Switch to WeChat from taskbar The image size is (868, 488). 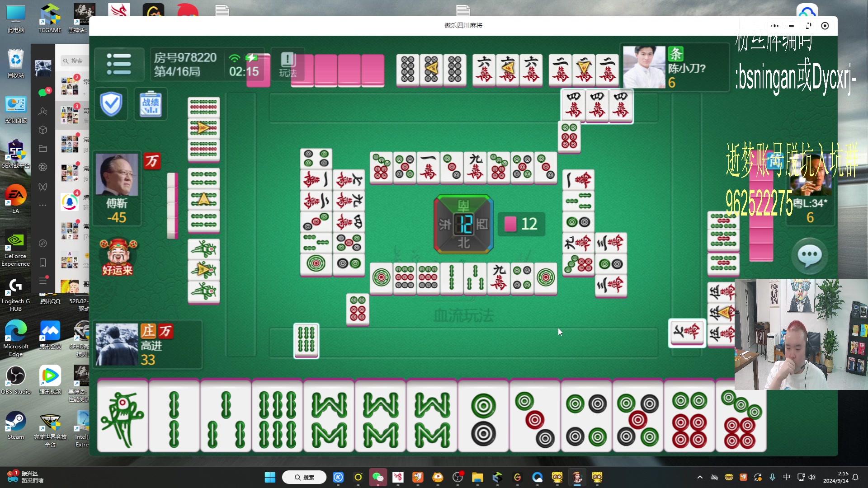click(x=378, y=477)
